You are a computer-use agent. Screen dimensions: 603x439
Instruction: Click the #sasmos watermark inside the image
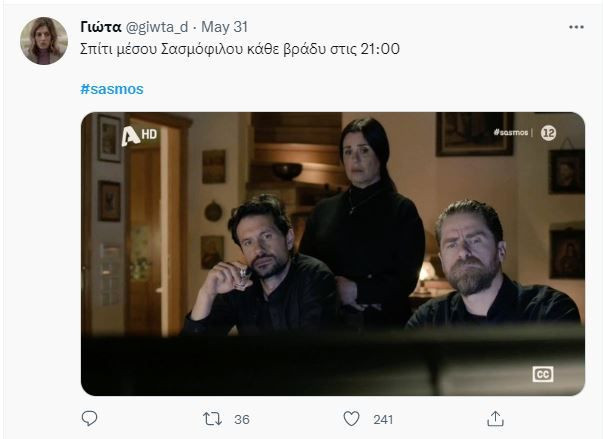pyautogui.click(x=511, y=132)
